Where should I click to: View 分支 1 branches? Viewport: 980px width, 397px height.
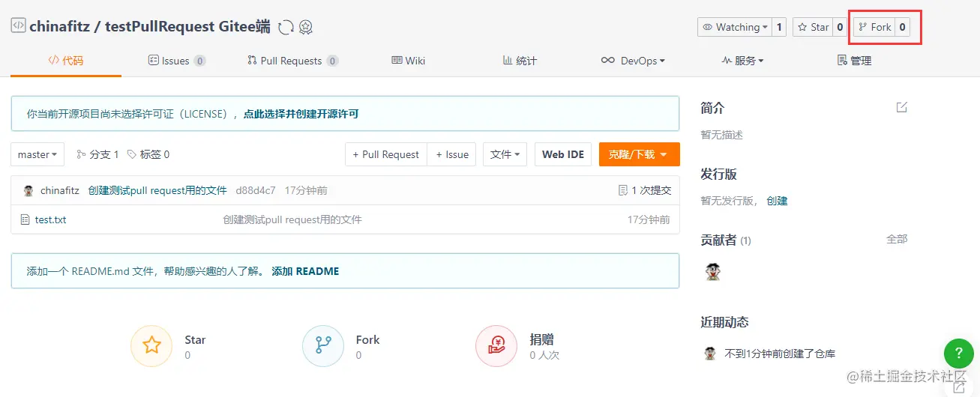click(97, 154)
